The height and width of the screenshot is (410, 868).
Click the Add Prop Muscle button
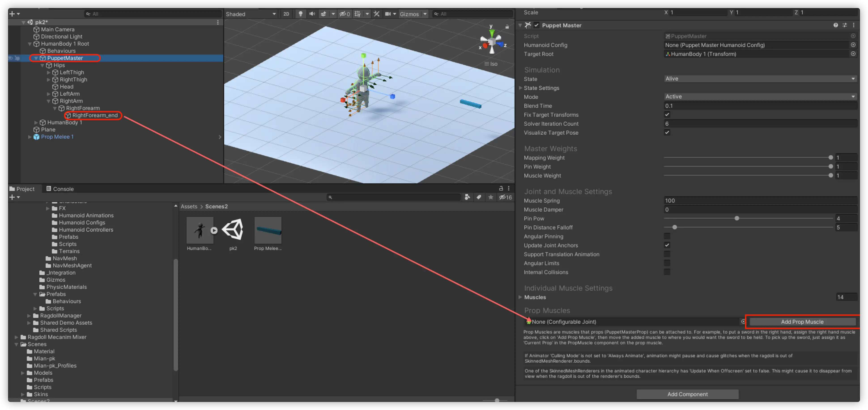pyautogui.click(x=802, y=322)
